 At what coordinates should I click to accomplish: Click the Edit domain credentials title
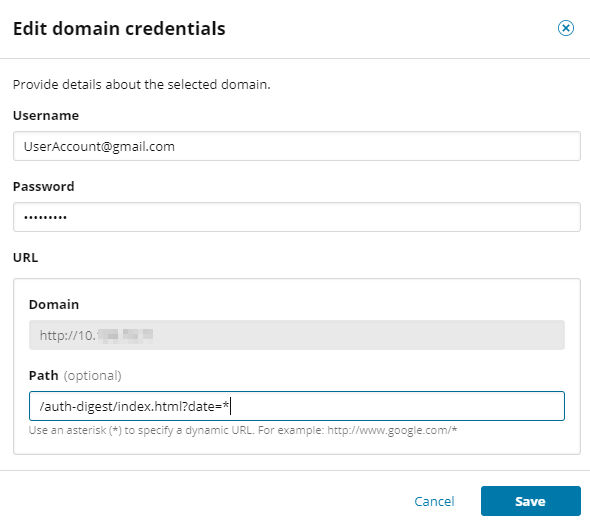click(119, 29)
